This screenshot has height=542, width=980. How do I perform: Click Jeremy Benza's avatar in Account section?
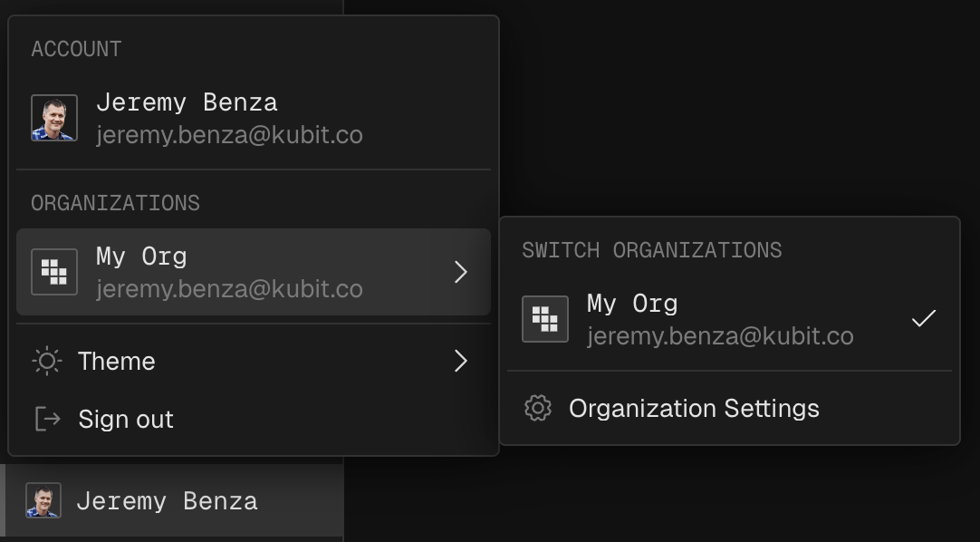(x=54, y=118)
